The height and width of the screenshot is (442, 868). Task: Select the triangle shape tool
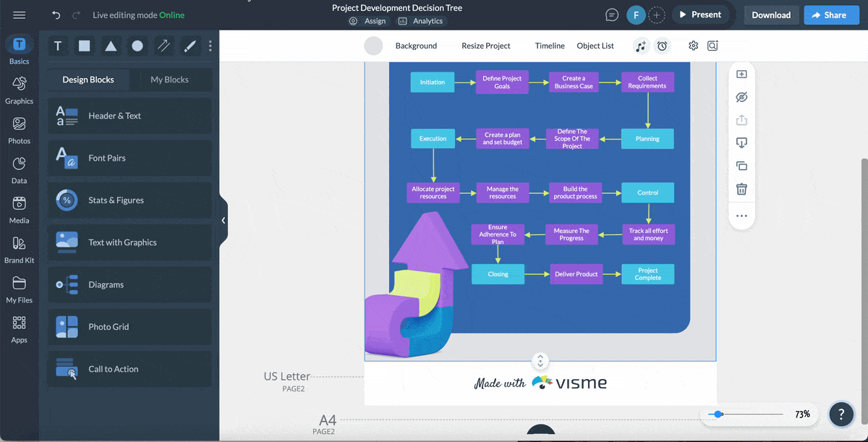click(x=111, y=46)
